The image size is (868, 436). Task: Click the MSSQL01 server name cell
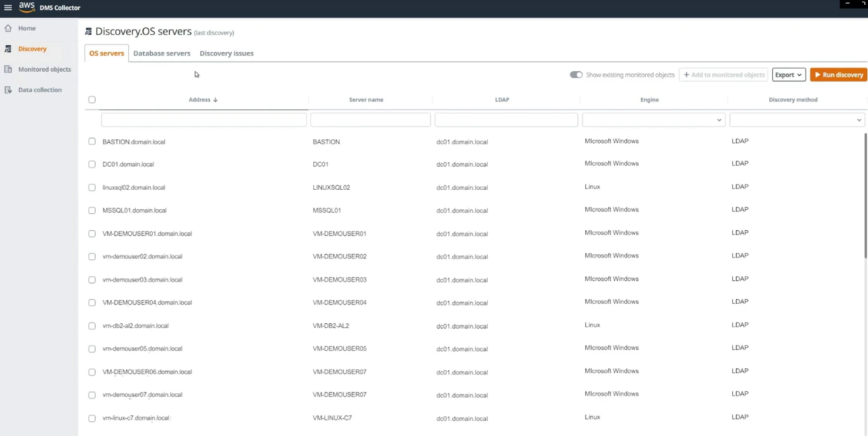[x=327, y=210]
